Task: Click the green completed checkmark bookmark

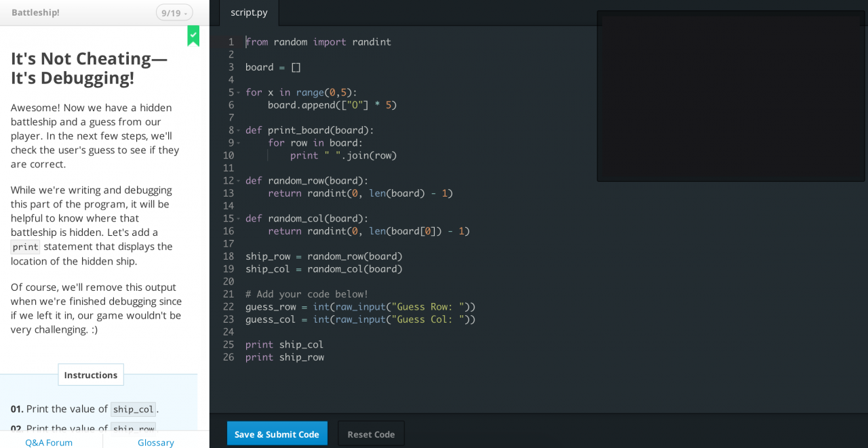Action: [193, 35]
